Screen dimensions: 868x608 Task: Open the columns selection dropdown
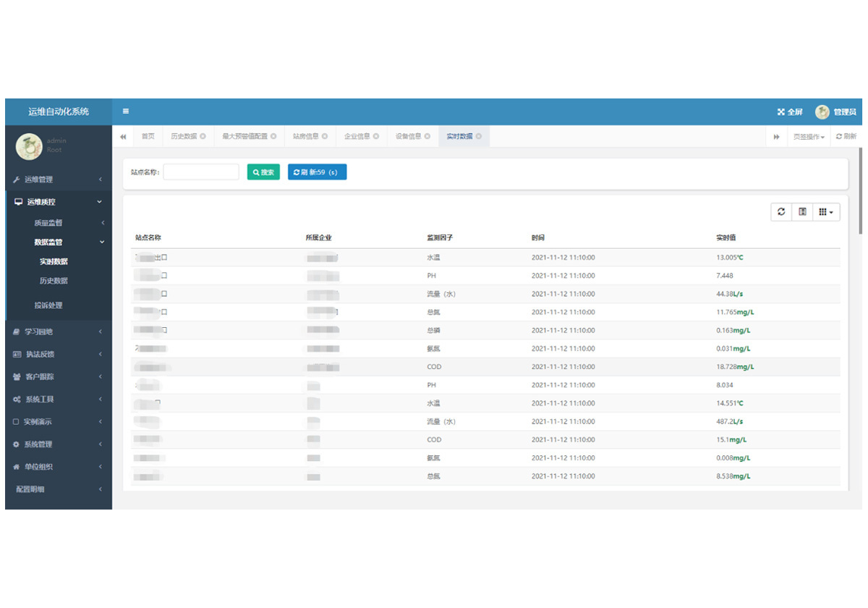click(826, 212)
